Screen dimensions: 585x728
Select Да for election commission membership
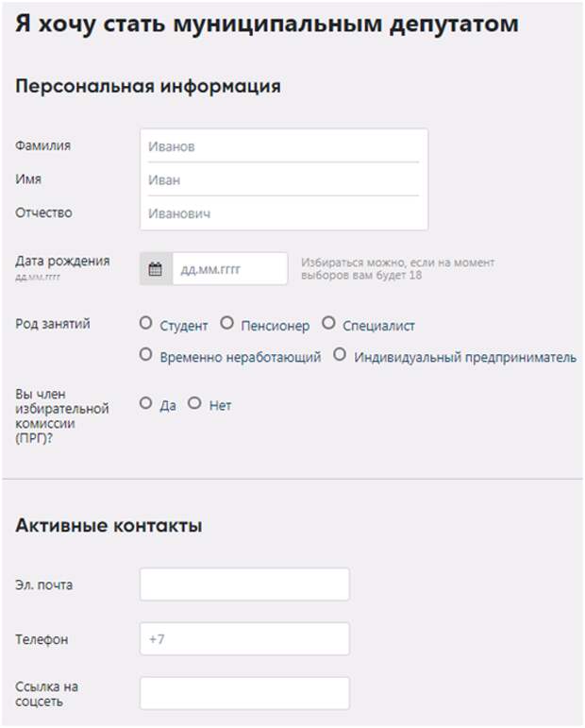(145, 402)
